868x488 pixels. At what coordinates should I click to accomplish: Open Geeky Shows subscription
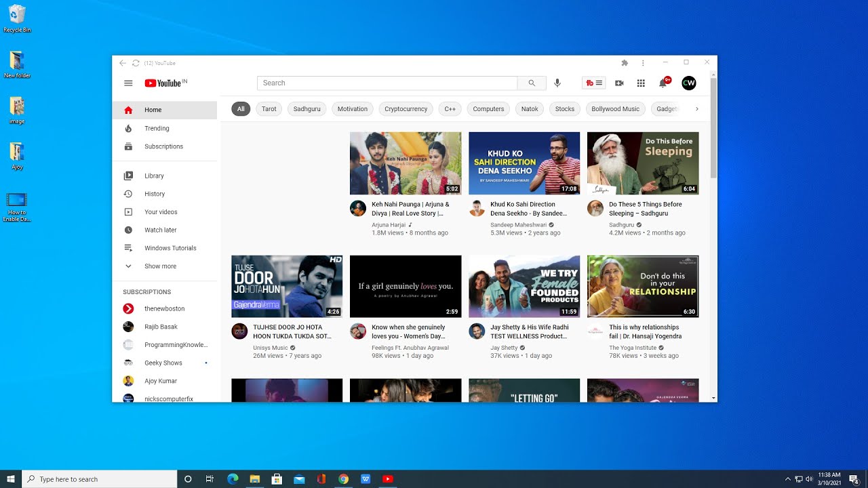coord(165,363)
